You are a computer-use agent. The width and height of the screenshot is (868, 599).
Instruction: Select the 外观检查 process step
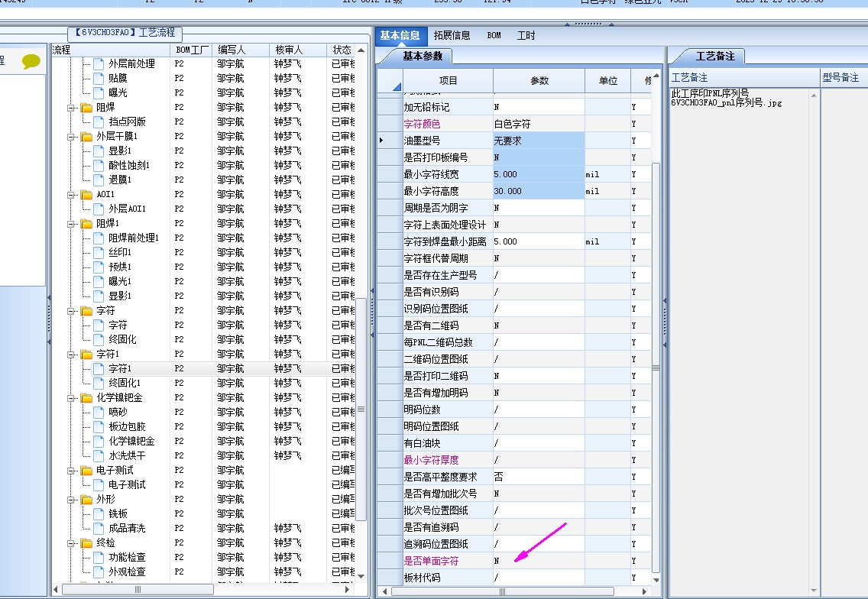point(127,571)
